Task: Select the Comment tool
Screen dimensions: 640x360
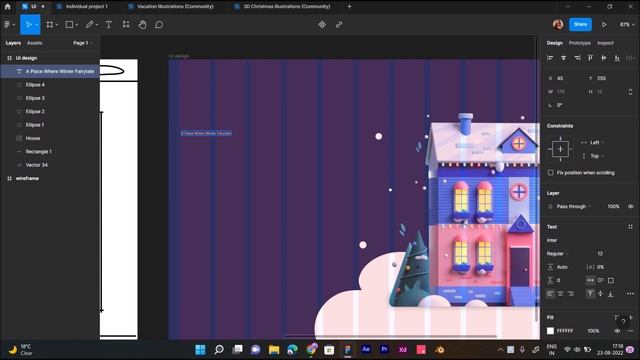Action: coord(159,25)
